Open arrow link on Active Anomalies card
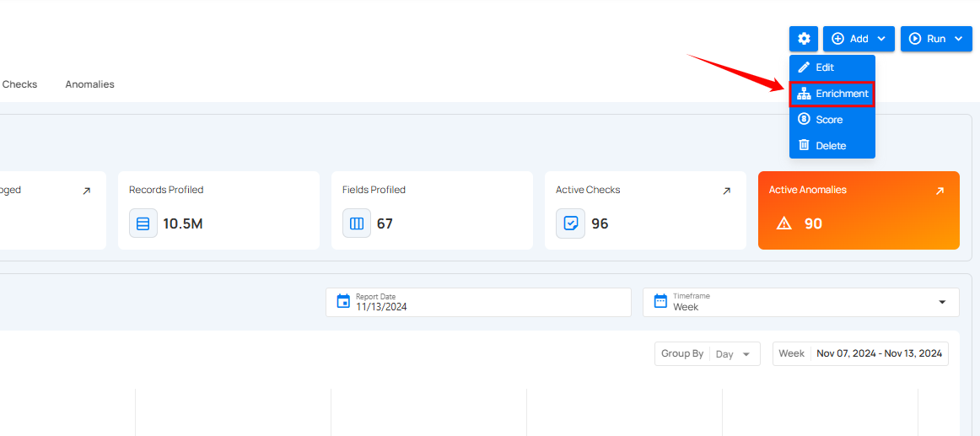This screenshot has width=980, height=436. tap(940, 191)
